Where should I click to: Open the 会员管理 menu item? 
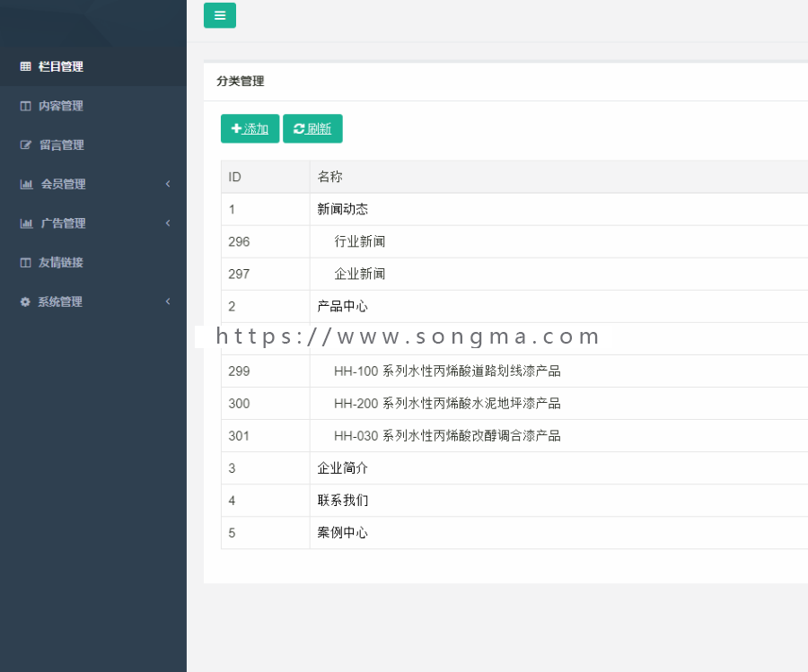coord(93,184)
